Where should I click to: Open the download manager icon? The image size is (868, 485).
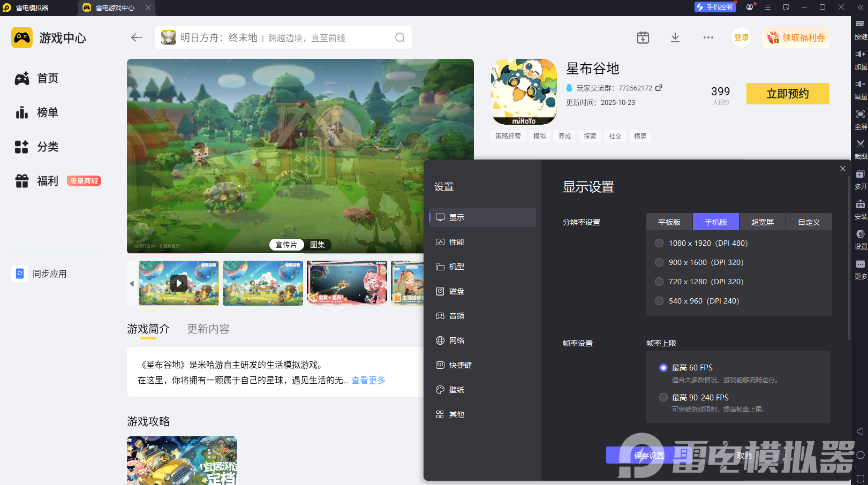point(675,37)
